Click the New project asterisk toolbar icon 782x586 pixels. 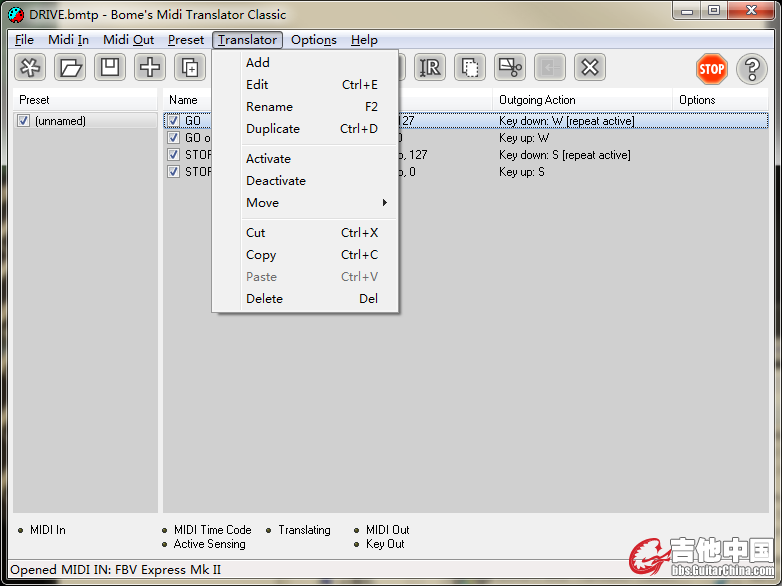[30, 67]
